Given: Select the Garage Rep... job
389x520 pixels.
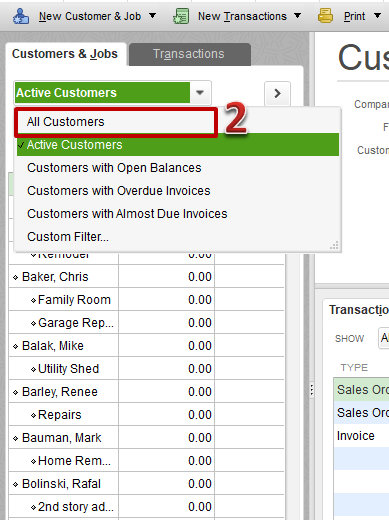Looking at the screenshot, I should click(76, 323).
